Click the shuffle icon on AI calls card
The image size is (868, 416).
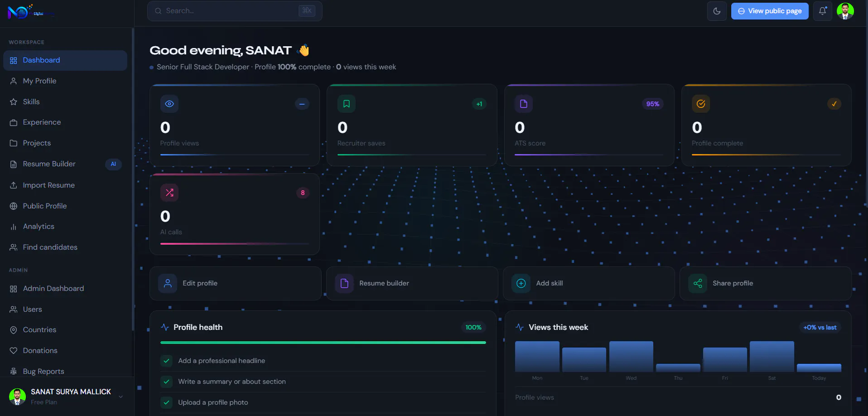click(x=169, y=193)
